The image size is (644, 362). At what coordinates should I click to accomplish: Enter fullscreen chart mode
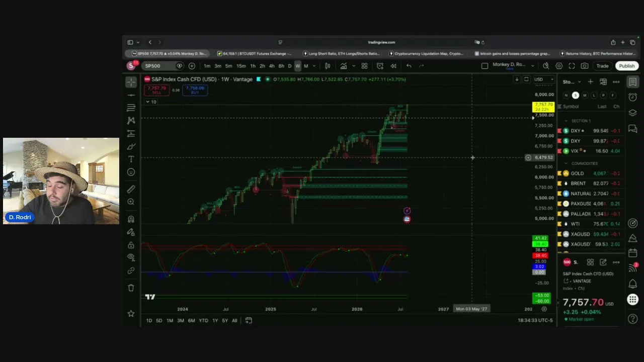[x=572, y=66]
